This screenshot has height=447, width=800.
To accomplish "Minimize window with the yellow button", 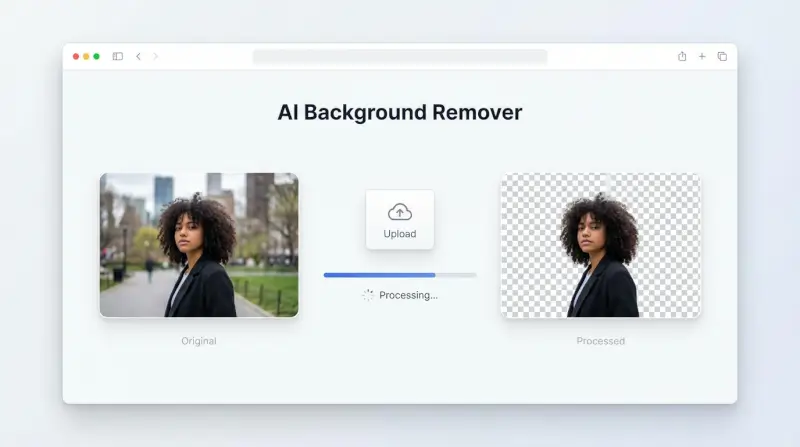I will [x=86, y=56].
